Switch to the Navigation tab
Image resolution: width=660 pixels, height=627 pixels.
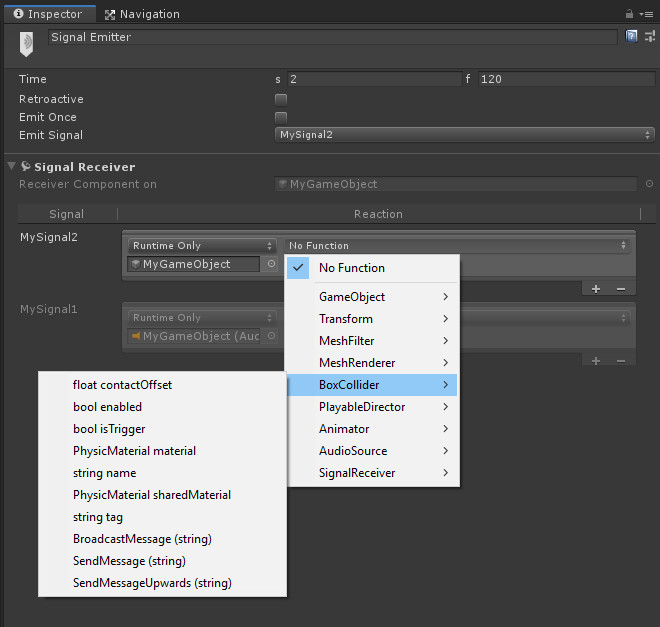tap(142, 14)
